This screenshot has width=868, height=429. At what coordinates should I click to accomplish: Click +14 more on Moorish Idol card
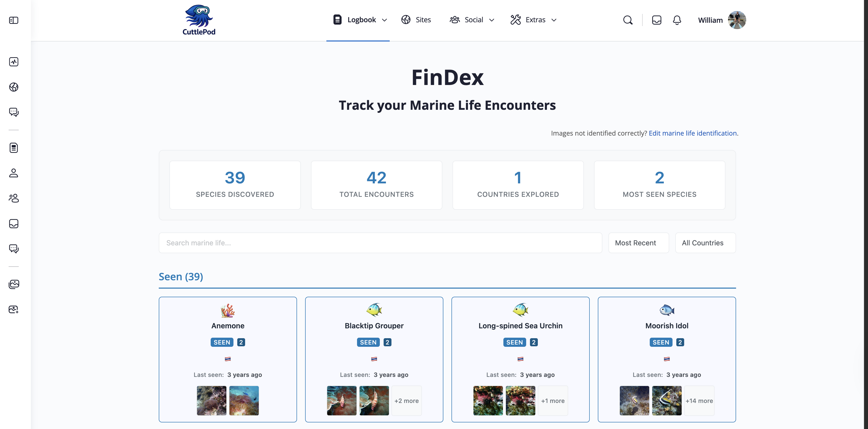click(x=699, y=401)
